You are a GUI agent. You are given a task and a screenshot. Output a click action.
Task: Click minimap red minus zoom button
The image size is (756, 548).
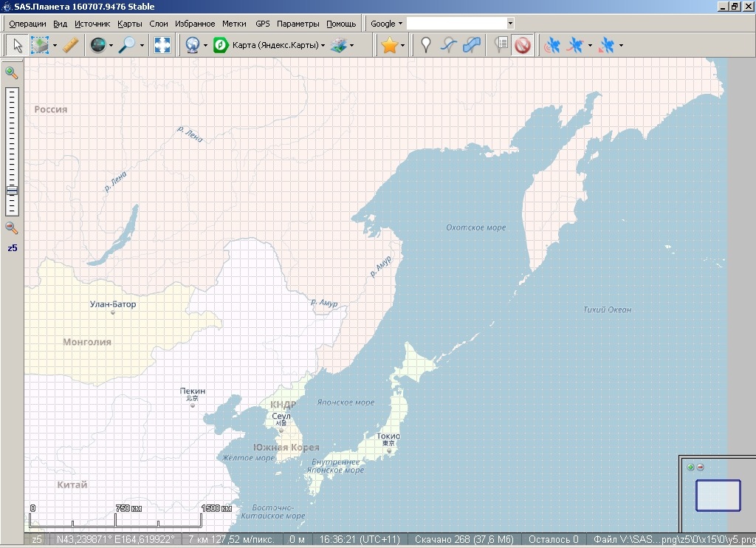pos(701,467)
